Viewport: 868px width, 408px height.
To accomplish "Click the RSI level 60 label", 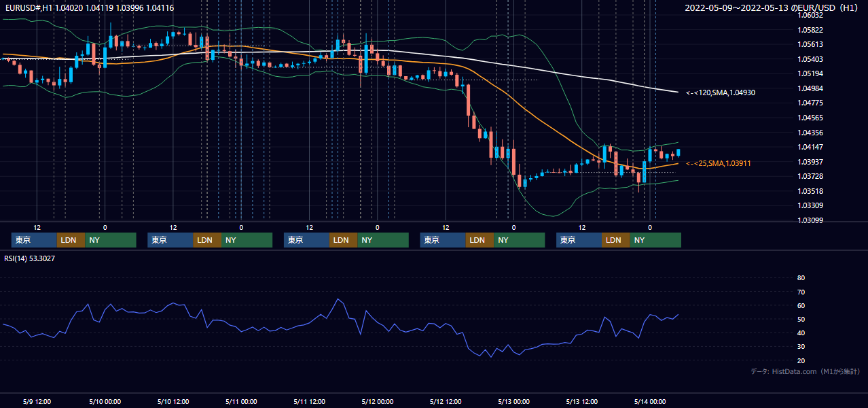I will pos(801,305).
